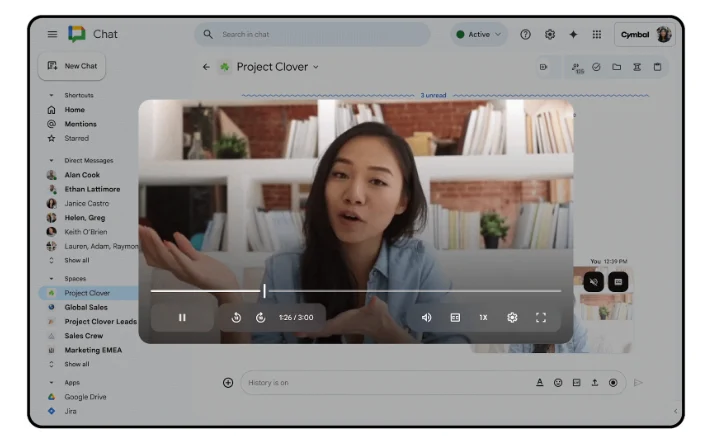Open the plus attachment menu
The image size is (702, 439).
point(228,383)
